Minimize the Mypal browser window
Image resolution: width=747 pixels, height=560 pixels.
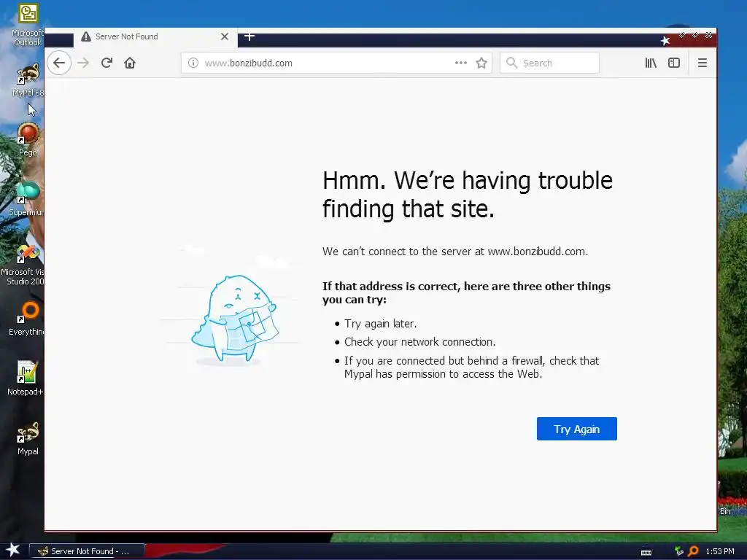pyautogui.click(x=682, y=35)
